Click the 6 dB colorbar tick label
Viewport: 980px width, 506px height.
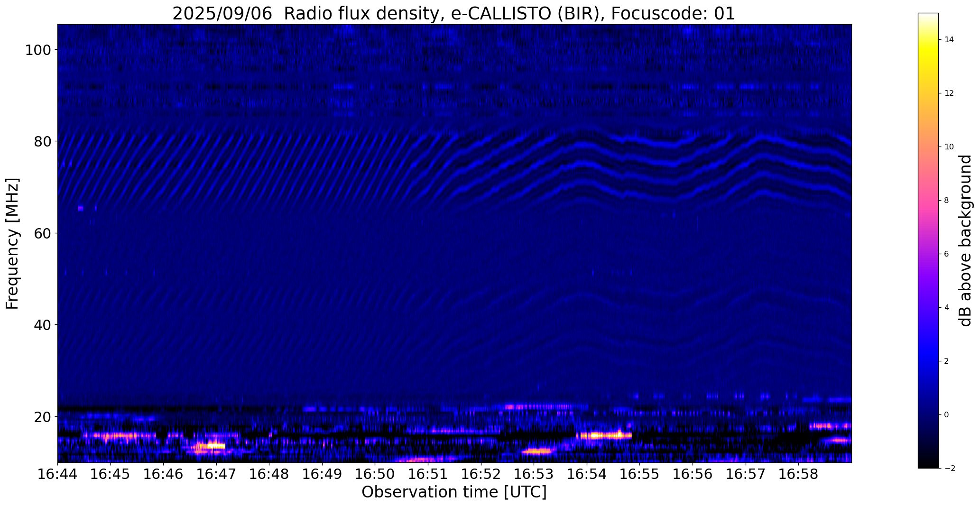tap(946, 254)
